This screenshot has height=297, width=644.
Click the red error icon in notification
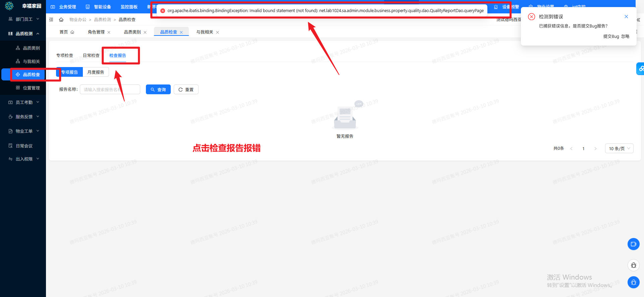click(531, 17)
